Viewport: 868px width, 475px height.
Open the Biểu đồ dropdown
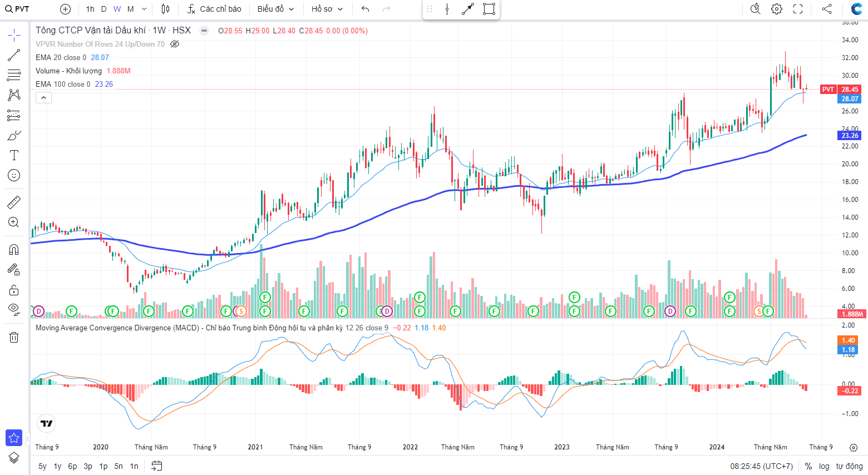(275, 9)
